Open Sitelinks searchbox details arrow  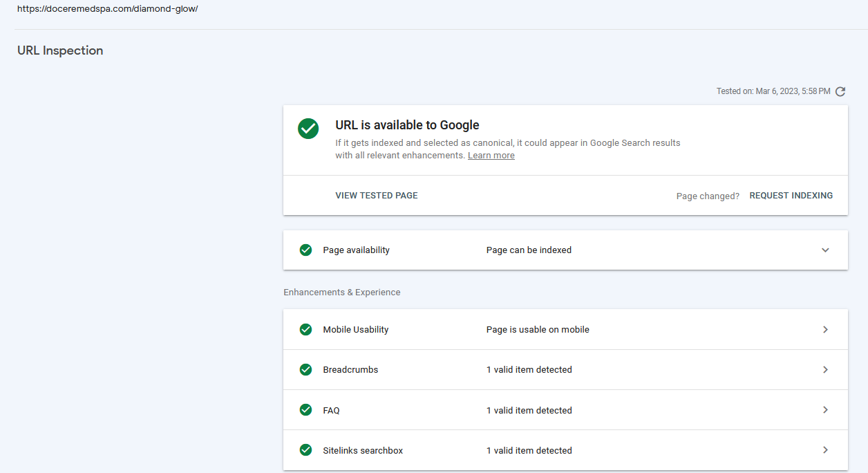[x=825, y=450]
